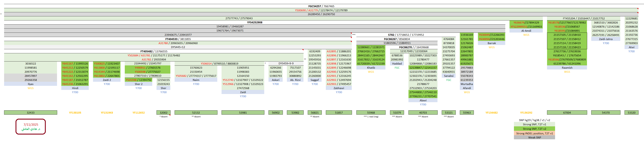Click the YFS4252908 row cell
This screenshot has height=141, width=644.
254,22
